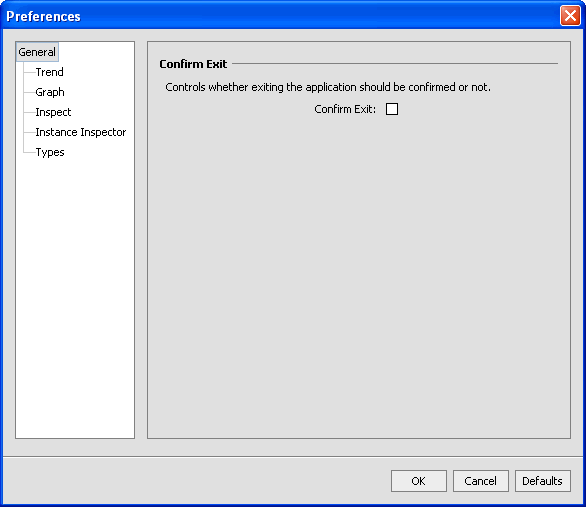Click the 'Confirm Exit:' checkbox label
This screenshot has height=507, width=586.
(345, 109)
